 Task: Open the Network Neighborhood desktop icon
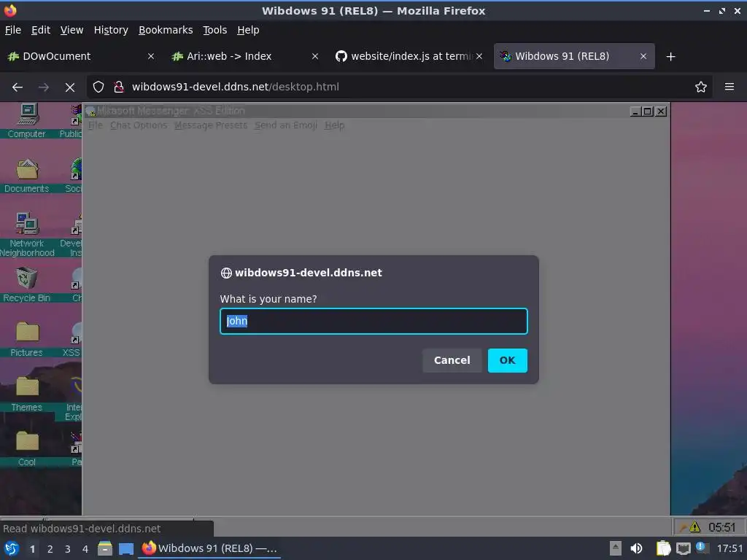click(27, 234)
